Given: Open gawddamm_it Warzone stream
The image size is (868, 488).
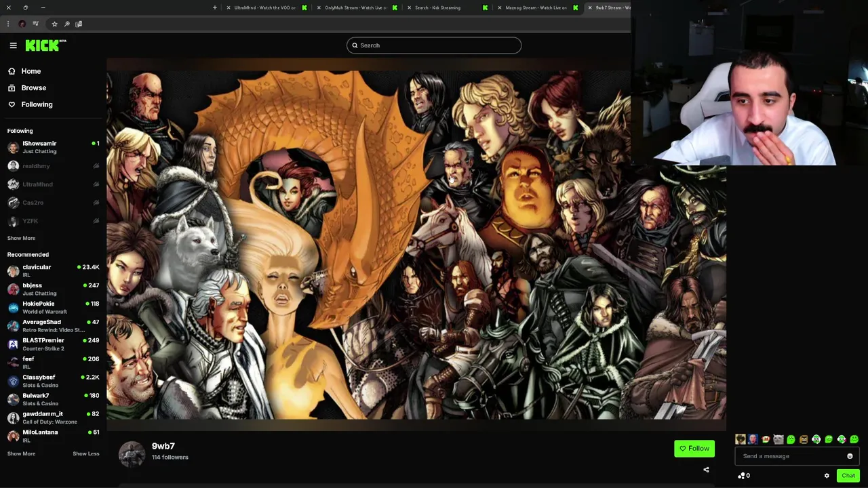Looking at the screenshot, I should coord(53,417).
